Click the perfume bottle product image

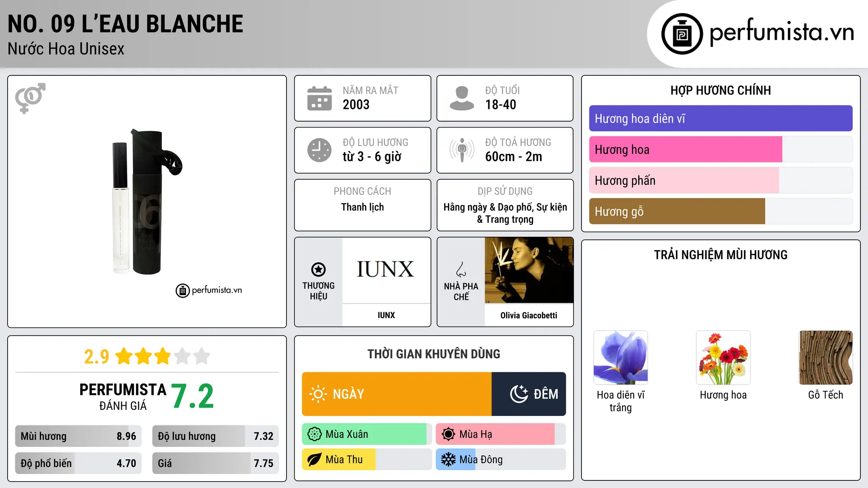[x=147, y=201]
